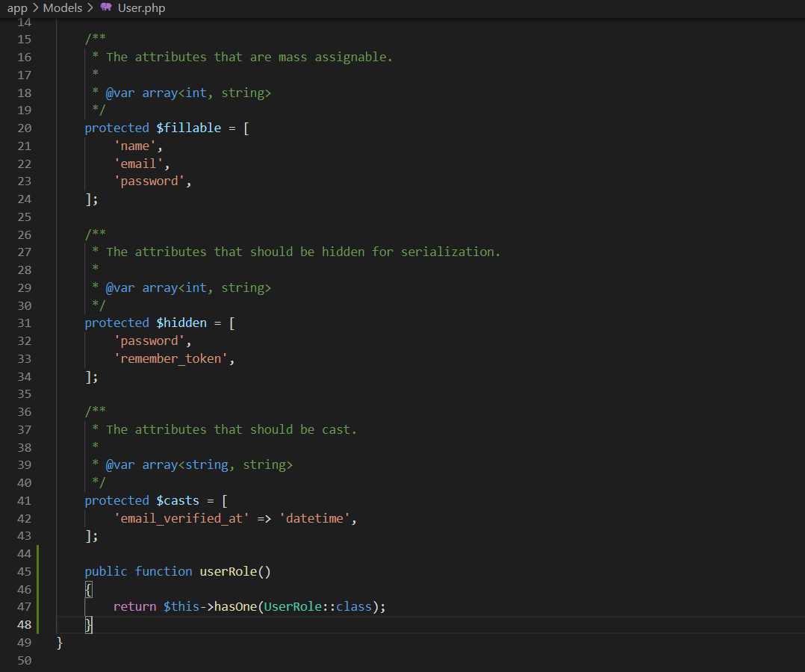Click line number 20 in gutter
Image resolution: width=805 pixels, height=672 pixels.
click(24, 128)
